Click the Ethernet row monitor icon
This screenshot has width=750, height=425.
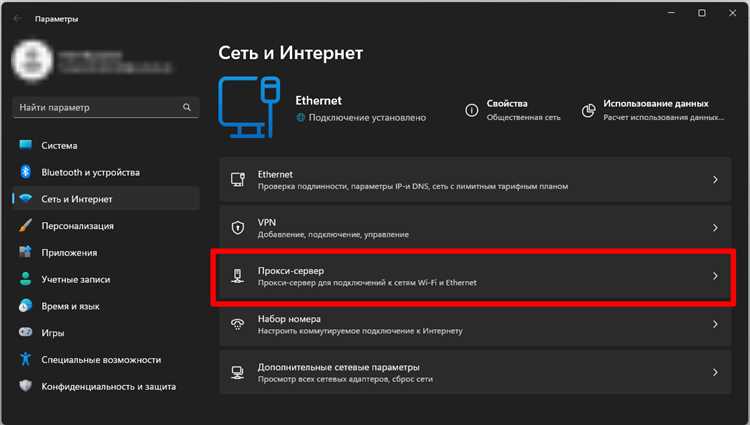238,180
